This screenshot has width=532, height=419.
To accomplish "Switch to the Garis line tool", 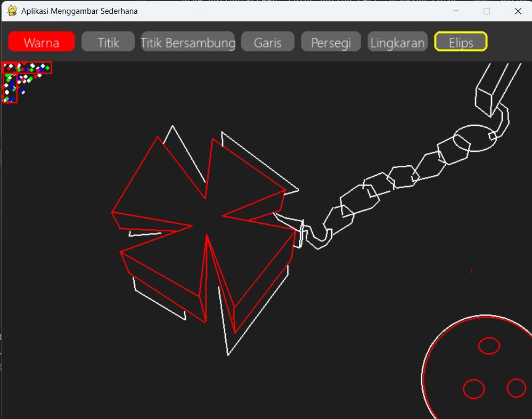I will pyautogui.click(x=267, y=41).
